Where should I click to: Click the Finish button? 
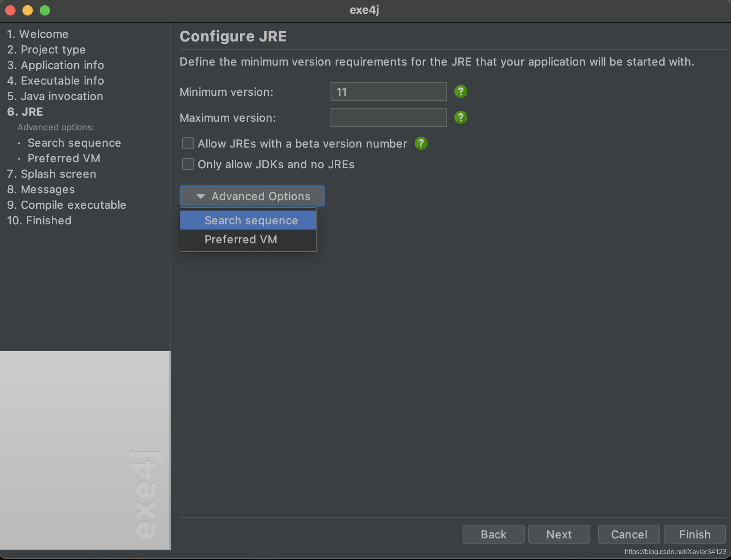pyautogui.click(x=694, y=534)
